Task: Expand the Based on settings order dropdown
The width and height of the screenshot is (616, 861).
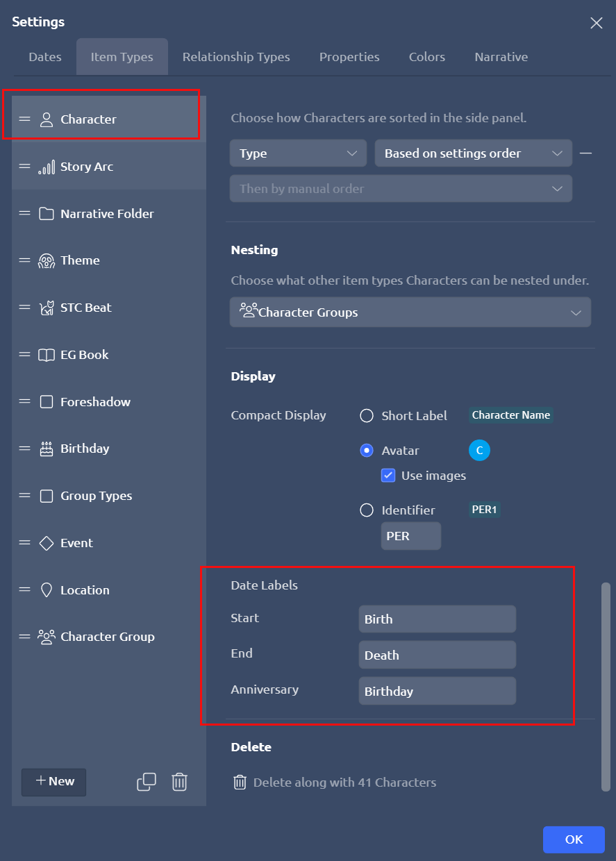Action: click(x=473, y=153)
